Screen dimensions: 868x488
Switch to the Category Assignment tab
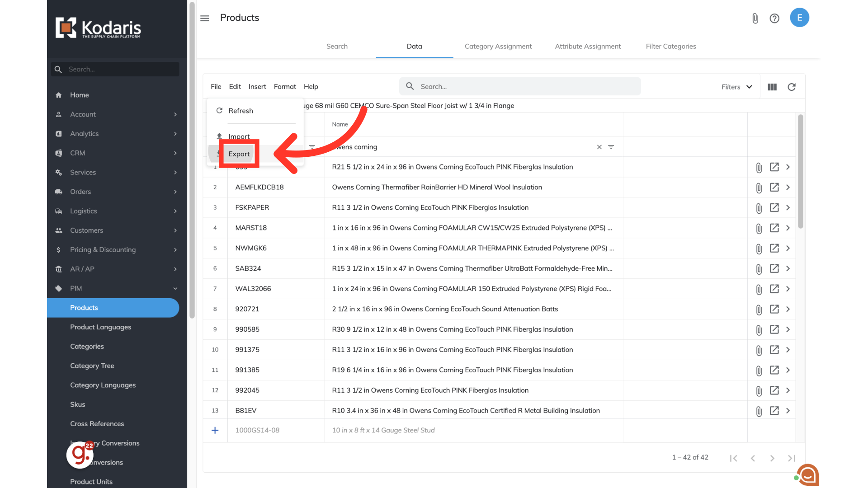498,46
